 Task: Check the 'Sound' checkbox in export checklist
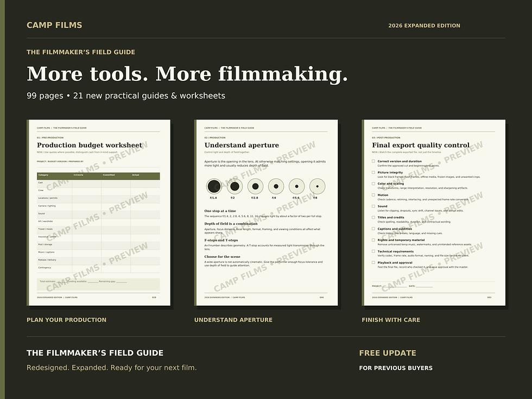[373, 206]
